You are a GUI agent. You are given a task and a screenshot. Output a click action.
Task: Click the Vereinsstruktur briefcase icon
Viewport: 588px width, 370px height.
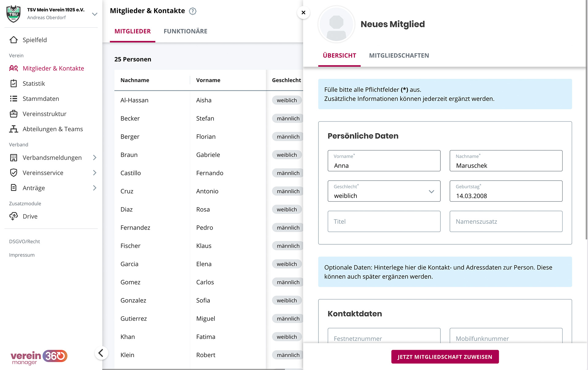point(13,114)
